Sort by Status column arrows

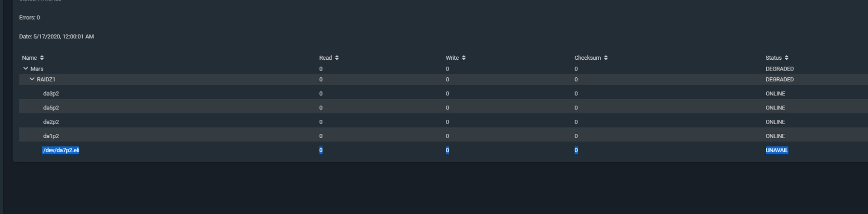click(x=787, y=58)
